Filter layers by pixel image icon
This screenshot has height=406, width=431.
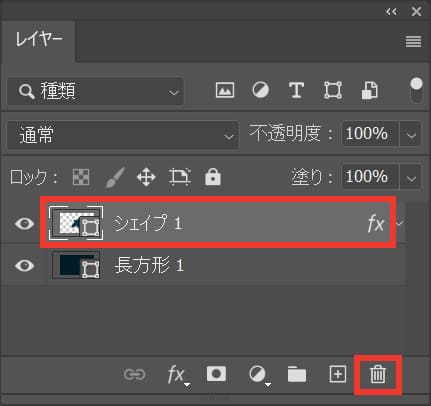[225, 90]
